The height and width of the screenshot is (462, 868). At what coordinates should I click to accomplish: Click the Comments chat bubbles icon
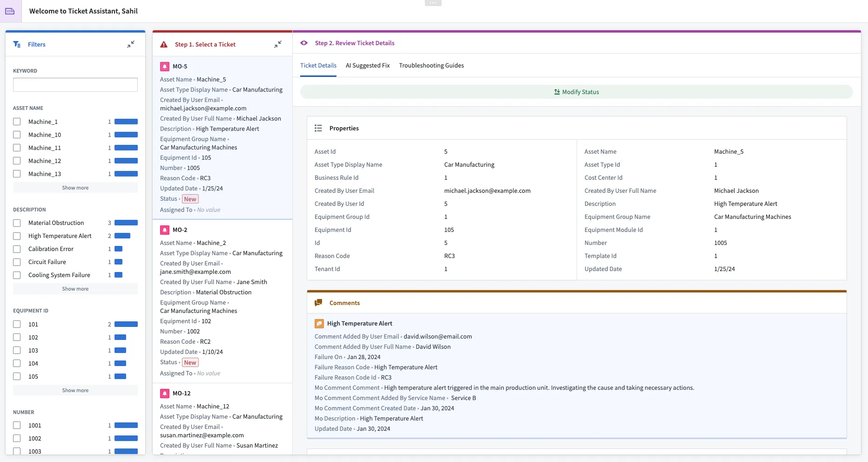[318, 303]
